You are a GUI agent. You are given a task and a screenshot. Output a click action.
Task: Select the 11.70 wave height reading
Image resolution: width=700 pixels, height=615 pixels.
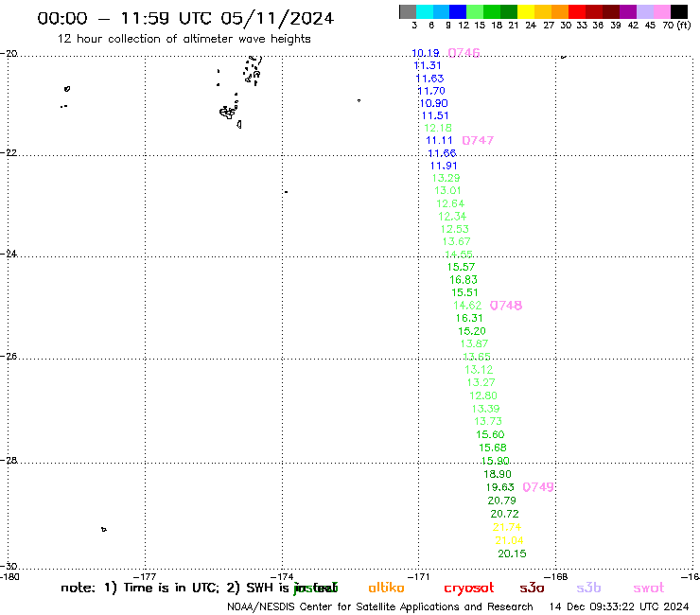(431, 91)
